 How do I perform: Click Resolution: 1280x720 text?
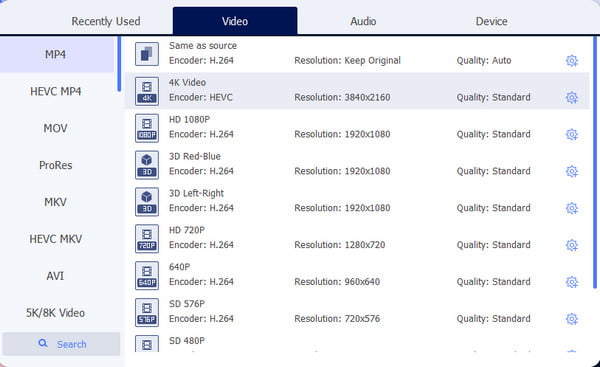coord(339,245)
